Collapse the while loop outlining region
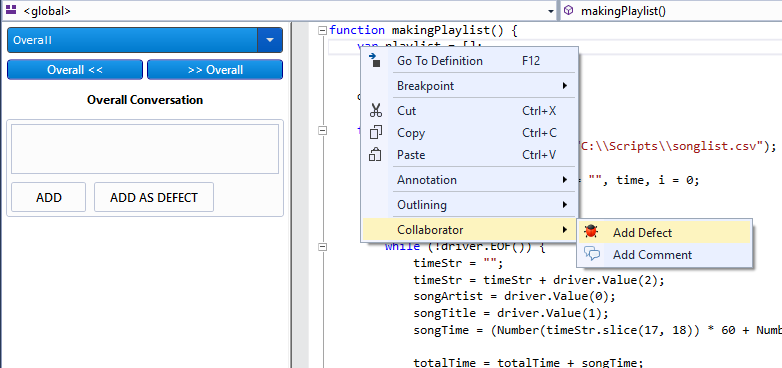 [323, 246]
